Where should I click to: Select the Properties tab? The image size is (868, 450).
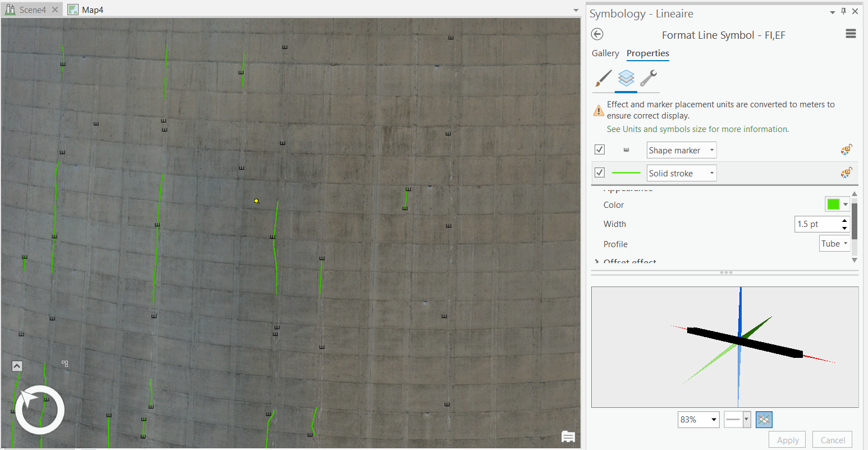[648, 53]
